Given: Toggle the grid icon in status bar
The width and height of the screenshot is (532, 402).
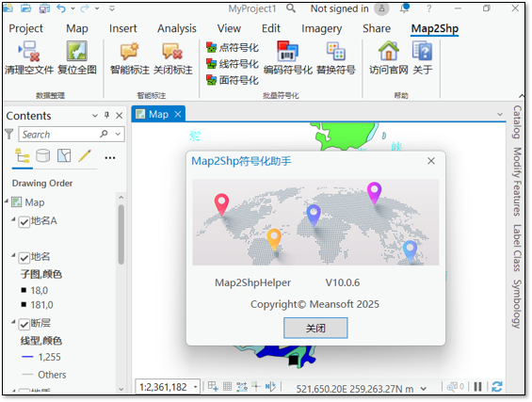Looking at the screenshot, I should pyautogui.click(x=227, y=386).
